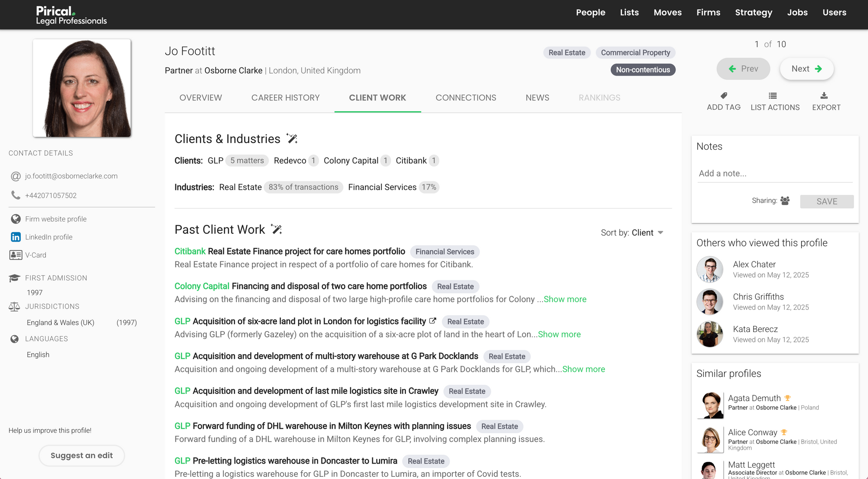
Task: Click the Commercial Property tag pill
Action: pos(636,52)
